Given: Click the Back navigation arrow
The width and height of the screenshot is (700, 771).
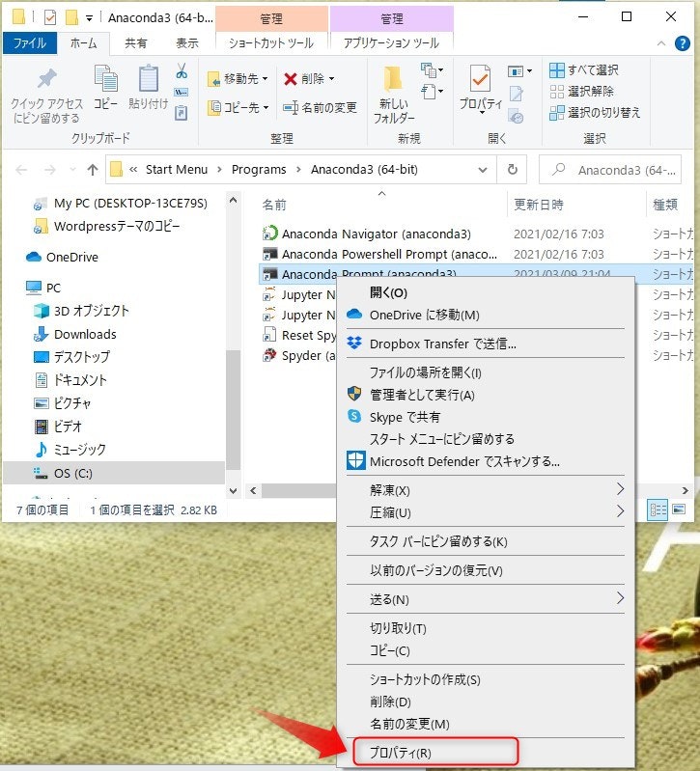Looking at the screenshot, I should [21, 170].
